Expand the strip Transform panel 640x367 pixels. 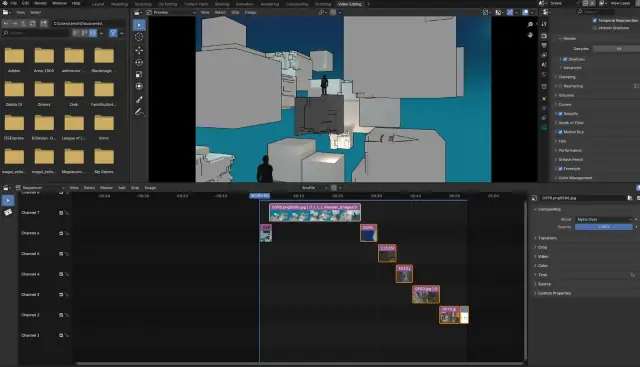click(x=547, y=238)
